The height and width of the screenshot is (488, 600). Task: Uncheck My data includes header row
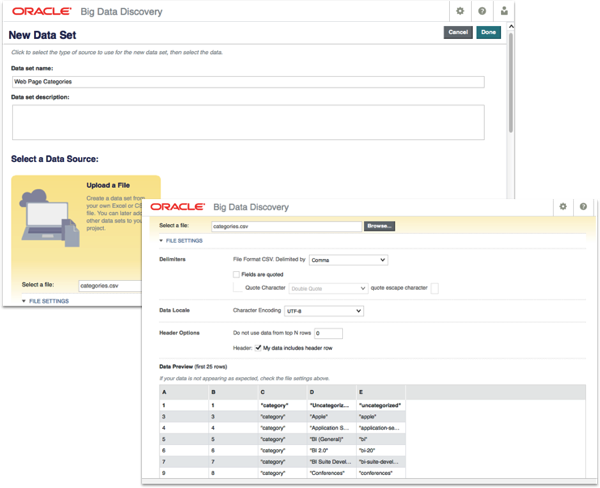coord(258,348)
